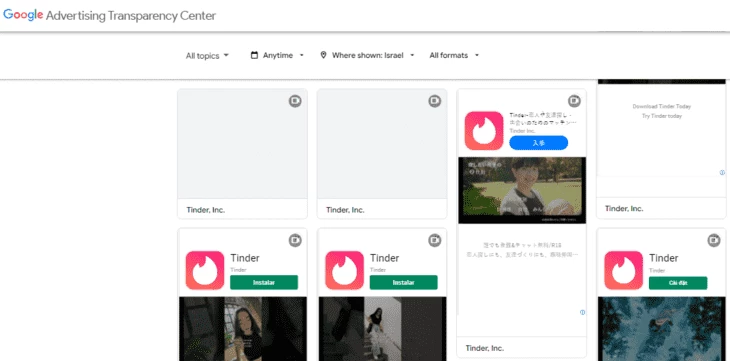Click the location pin icon beside Where shown

click(x=324, y=55)
